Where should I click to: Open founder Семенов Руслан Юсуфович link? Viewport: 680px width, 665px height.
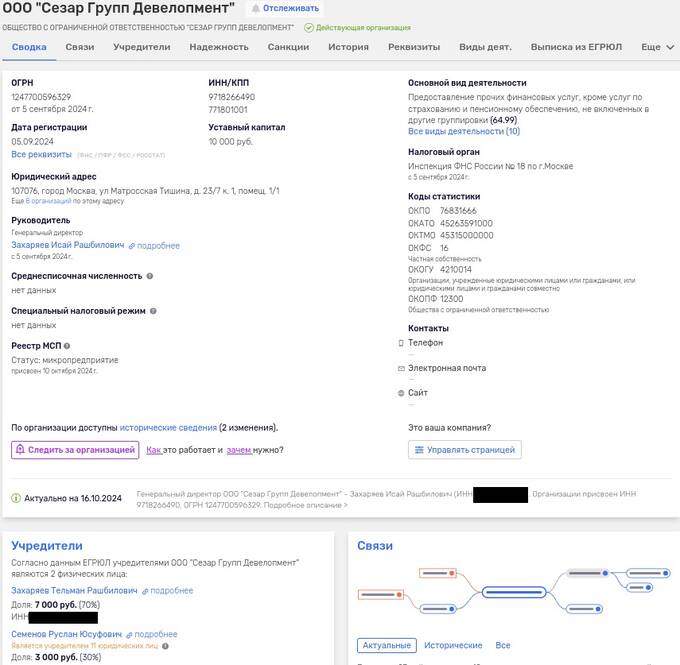(x=66, y=634)
